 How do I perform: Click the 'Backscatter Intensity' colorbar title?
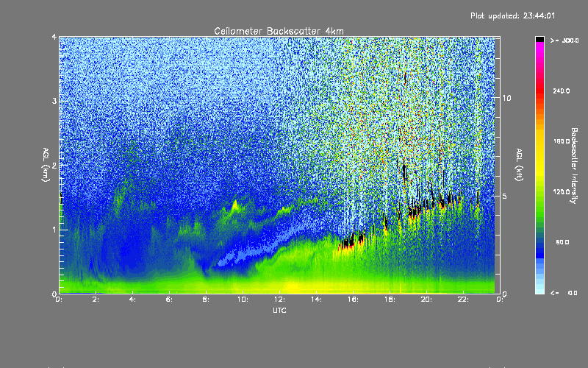[x=574, y=166]
